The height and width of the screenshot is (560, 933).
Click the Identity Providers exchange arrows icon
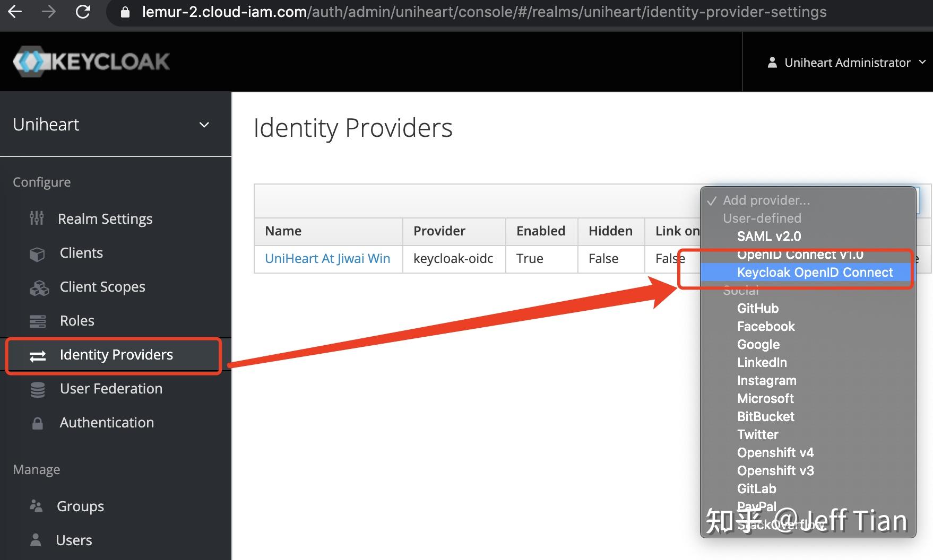pos(38,356)
